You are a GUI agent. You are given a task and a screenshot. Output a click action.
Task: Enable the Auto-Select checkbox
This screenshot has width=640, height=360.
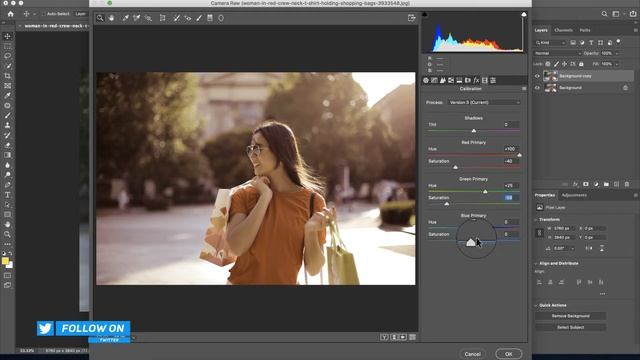[x=44, y=14]
